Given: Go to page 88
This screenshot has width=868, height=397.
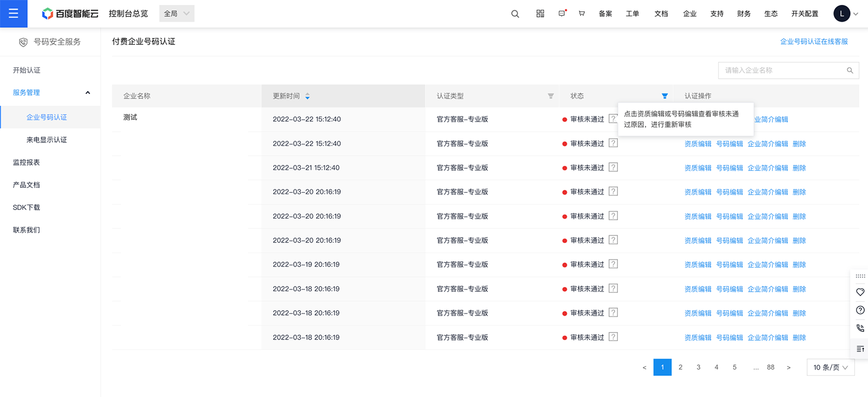Looking at the screenshot, I should pos(771,367).
